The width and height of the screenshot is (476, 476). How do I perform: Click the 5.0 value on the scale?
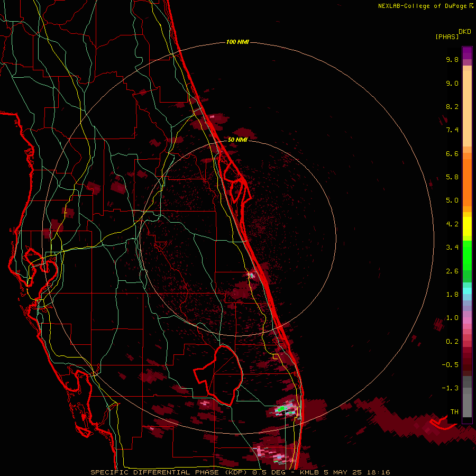[x=452, y=200]
